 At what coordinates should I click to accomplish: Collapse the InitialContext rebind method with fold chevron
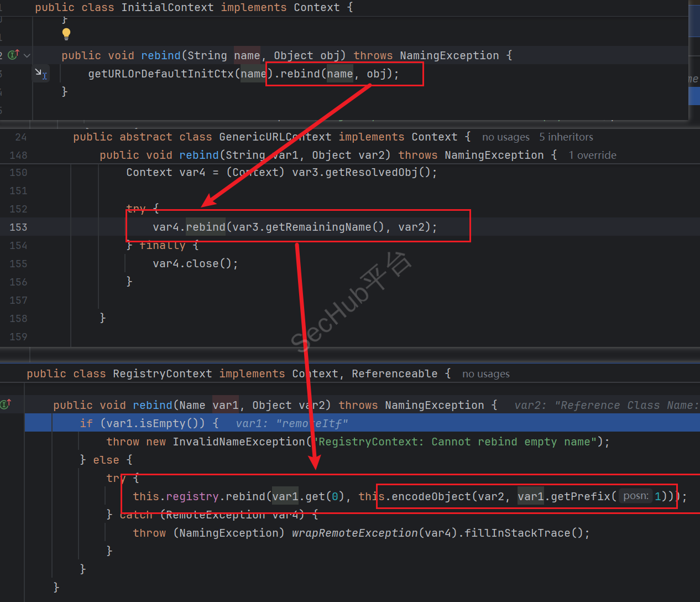(x=27, y=55)
